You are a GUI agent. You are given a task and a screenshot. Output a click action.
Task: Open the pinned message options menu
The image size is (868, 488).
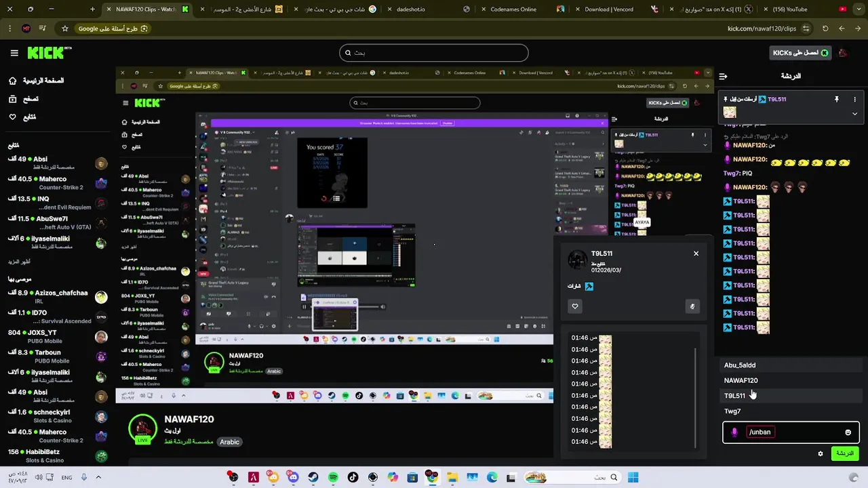click(x=854, y=99)
